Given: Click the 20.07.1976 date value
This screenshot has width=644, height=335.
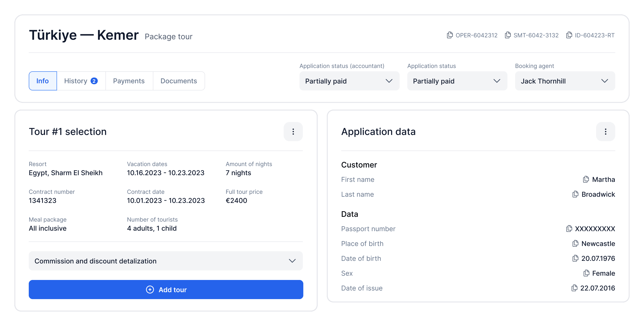Looking at the screenshot, I should click(x=598, y=258).
